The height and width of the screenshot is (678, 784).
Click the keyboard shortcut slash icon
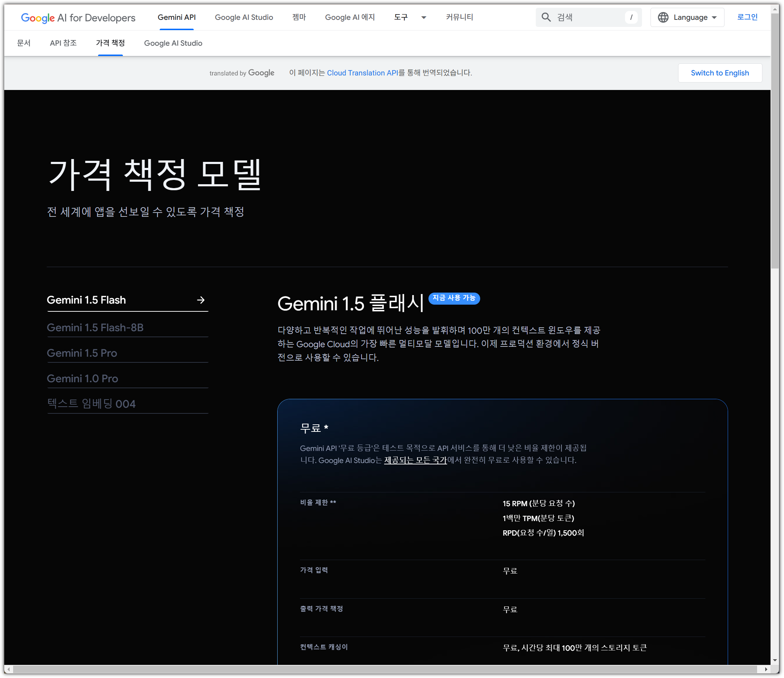pyautogui.click(x=631, y=17)
